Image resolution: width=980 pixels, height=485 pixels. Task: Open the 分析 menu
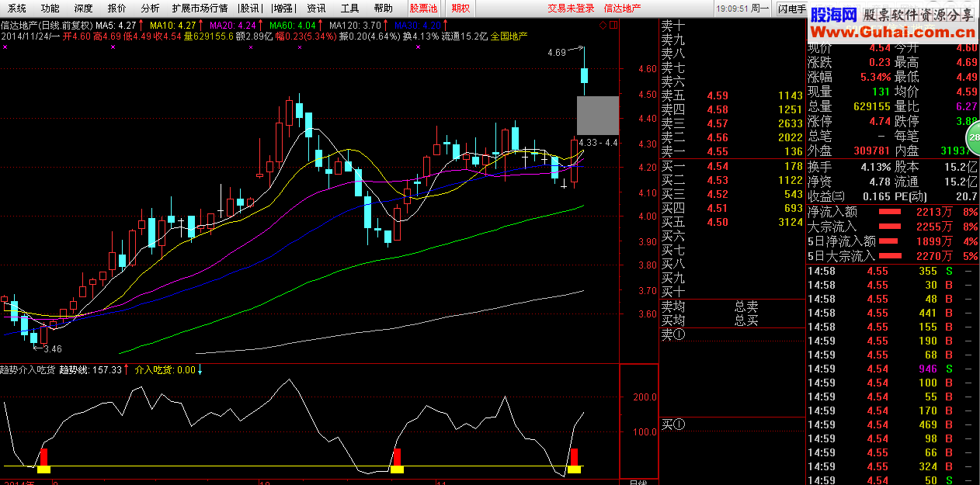click(x=151, y=9)
